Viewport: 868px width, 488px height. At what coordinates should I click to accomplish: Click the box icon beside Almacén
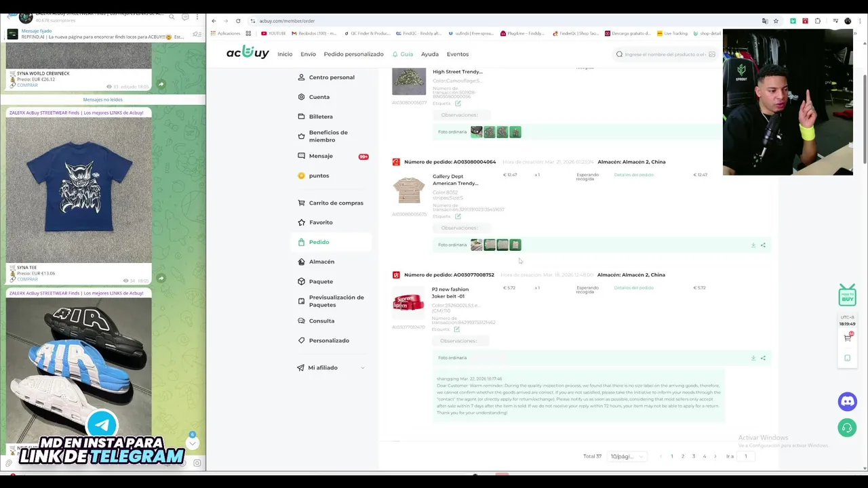tap(302, 262)
